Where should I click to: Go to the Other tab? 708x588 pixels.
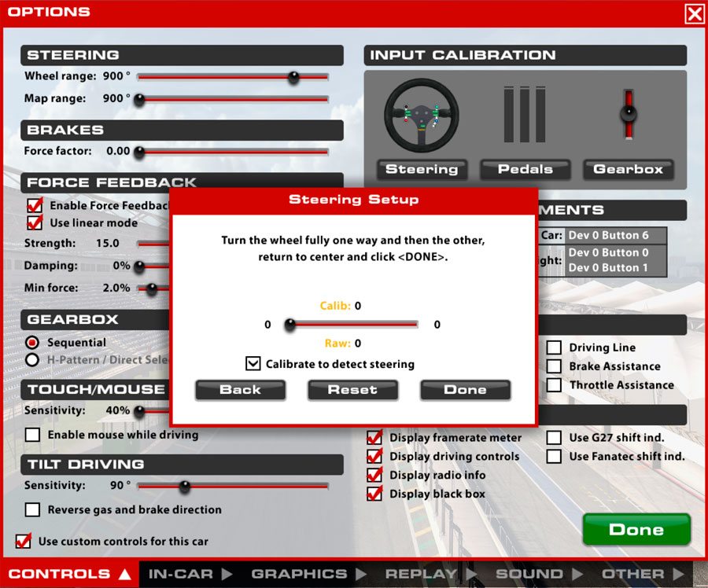pos(641,574)
